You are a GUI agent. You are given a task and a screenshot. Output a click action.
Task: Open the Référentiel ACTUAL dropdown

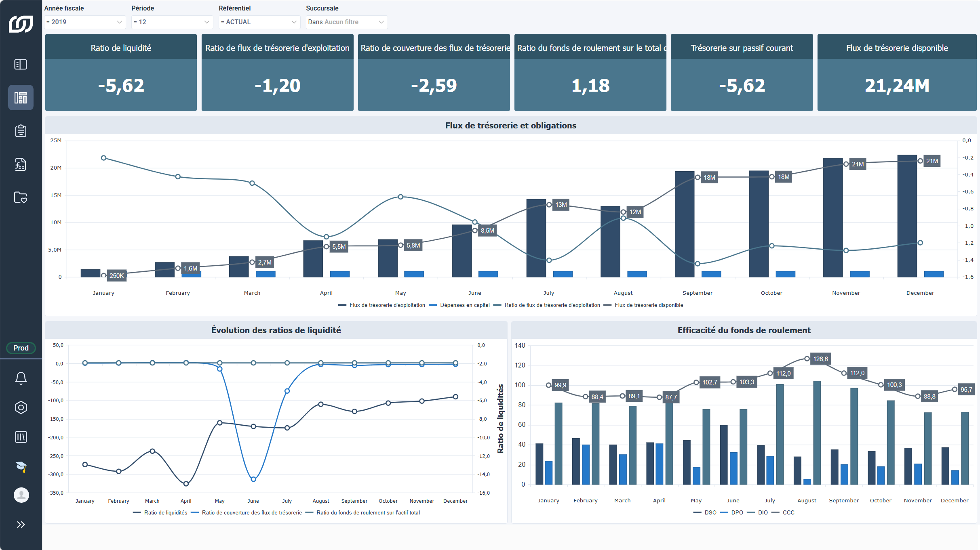(259, 22)
